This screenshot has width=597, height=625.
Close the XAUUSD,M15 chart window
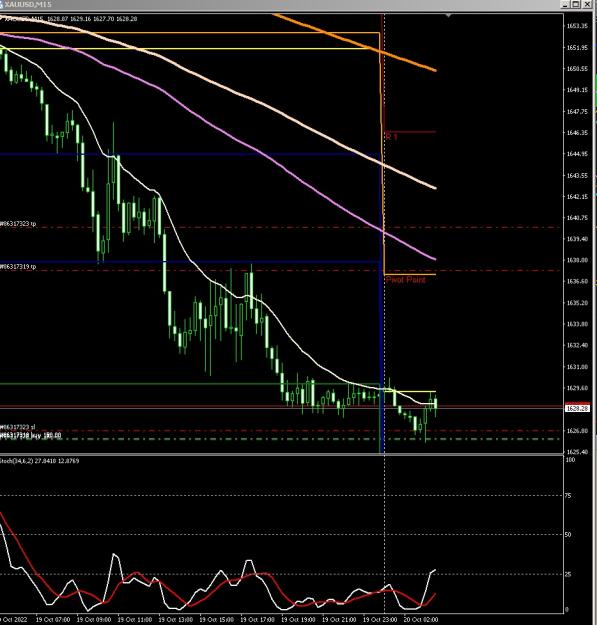(x=587, y=4)
